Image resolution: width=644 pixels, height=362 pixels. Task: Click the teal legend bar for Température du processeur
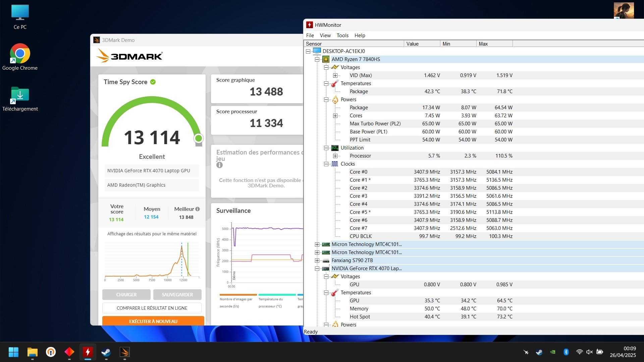click(277, 295)
